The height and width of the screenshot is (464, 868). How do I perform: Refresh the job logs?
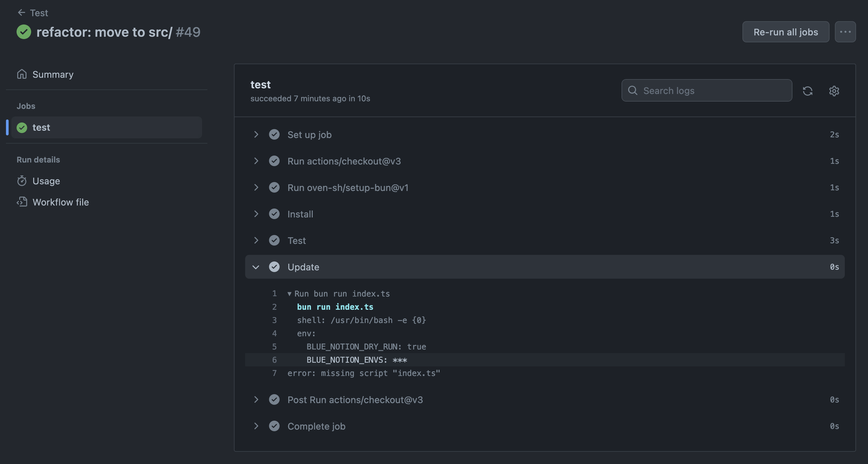coord(808,91)
